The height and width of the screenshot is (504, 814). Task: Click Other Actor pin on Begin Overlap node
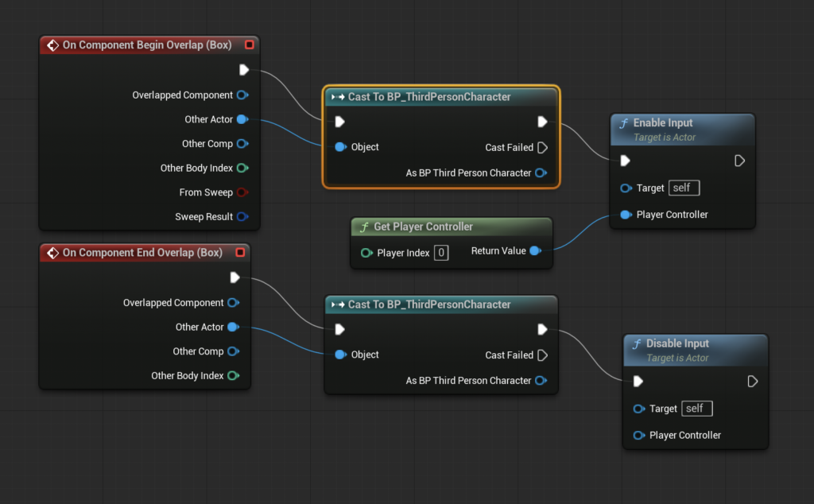point(242,119)
